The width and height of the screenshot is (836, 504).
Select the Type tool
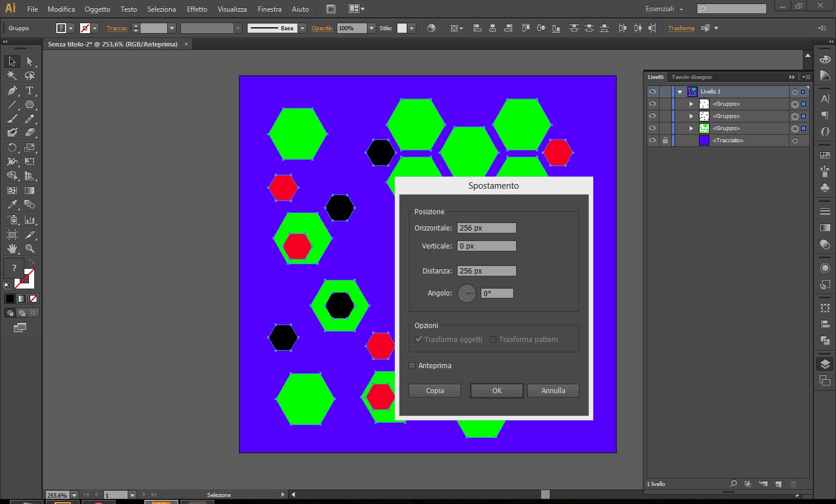click(30, 91)
